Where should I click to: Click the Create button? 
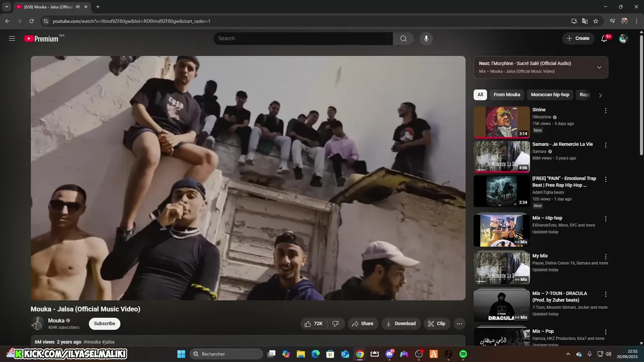pyautogui.click(x=578, y=38)
